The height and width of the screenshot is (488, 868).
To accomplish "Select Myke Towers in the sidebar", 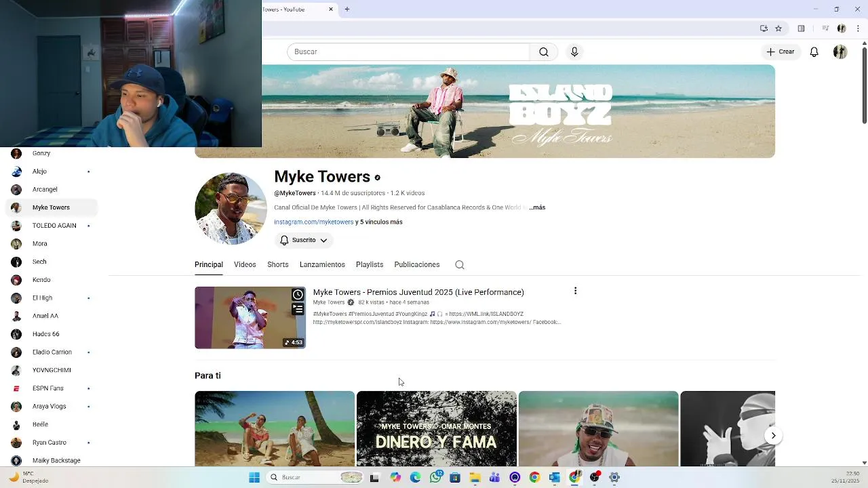I will coord(51,207).
